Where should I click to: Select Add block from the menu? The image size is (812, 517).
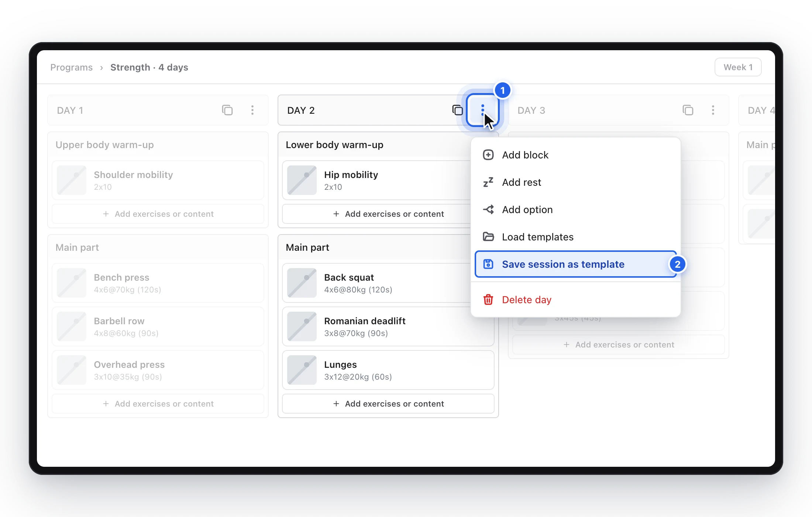tap(576, 155)
